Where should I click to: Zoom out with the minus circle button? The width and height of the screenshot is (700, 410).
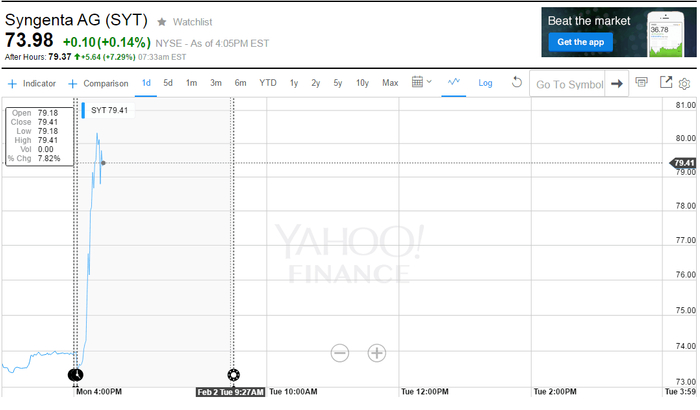pos(340,353)
